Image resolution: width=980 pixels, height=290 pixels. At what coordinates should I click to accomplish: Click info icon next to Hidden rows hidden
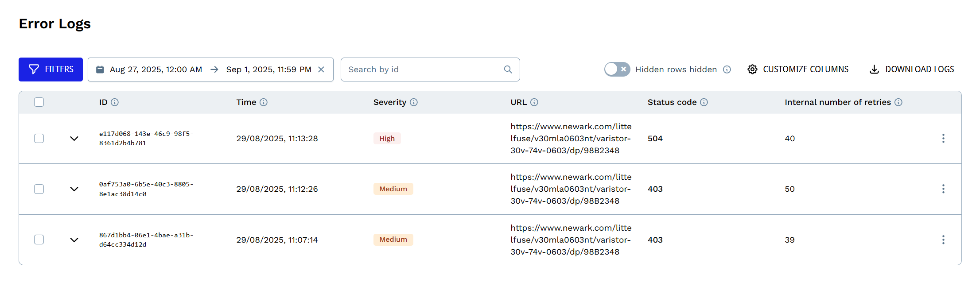pyautogui.click(x=727, y=70)
